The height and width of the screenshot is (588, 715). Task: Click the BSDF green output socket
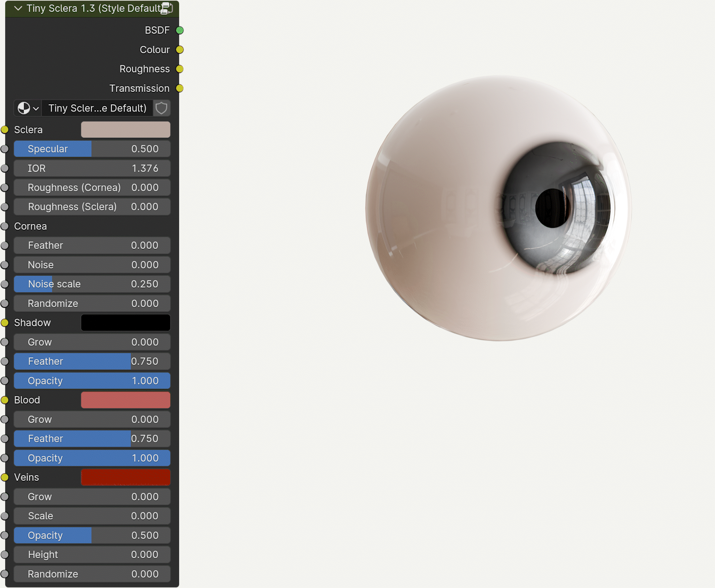pyautogui.click(x=180, y=30)
